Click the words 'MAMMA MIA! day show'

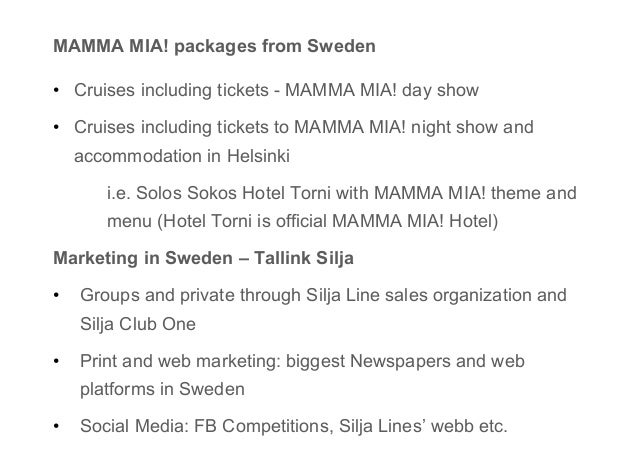(382, 90)
